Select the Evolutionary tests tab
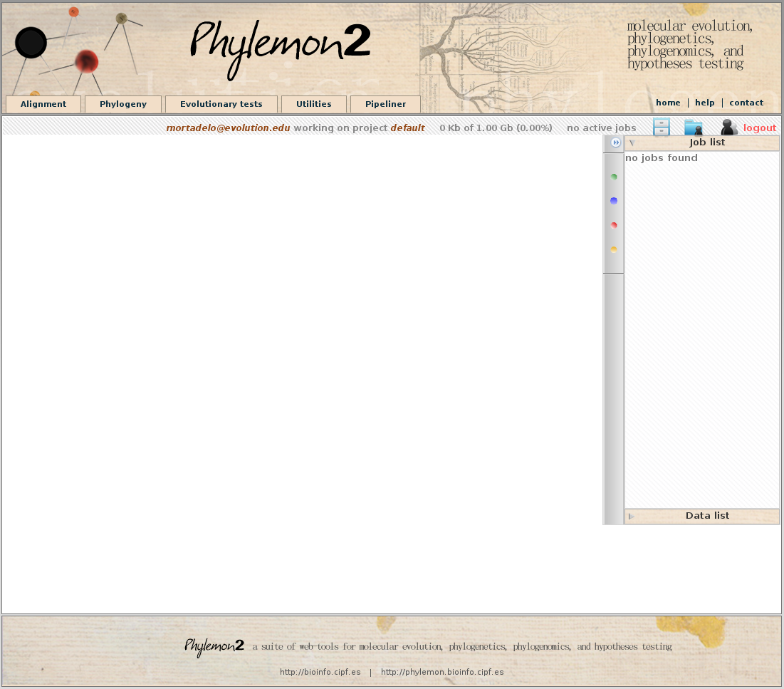 (x=221, y=104)
